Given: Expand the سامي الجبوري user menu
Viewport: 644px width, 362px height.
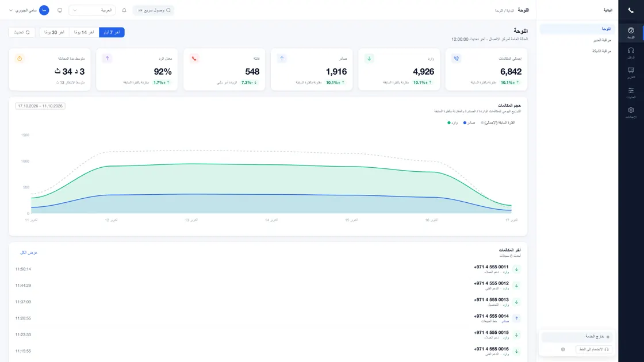Looking at the screenshot, I should [x=29, y=10].
